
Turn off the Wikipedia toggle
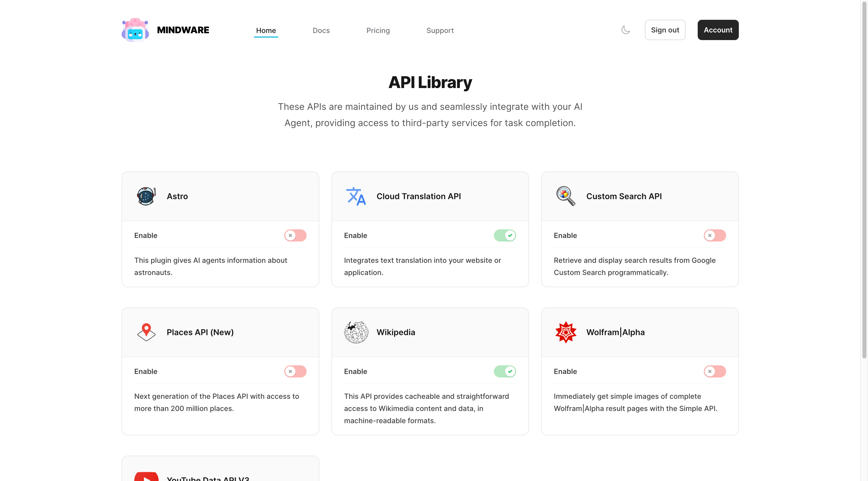[x=505, y=371]
